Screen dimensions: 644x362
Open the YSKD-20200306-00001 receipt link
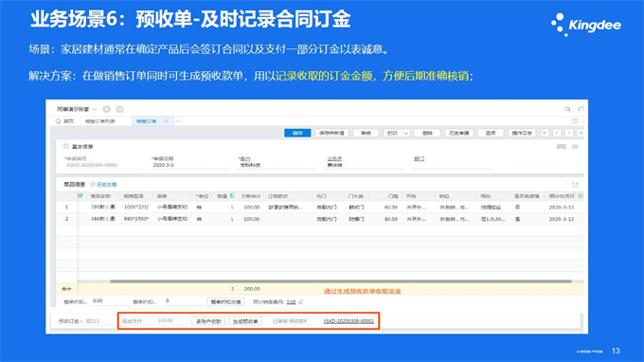(349, 321)
